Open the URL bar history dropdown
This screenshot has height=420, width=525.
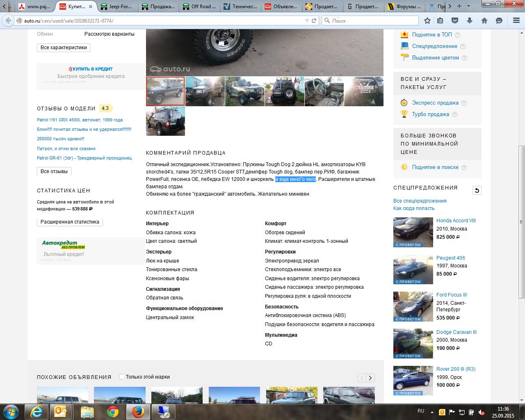[x=307, y=21]
